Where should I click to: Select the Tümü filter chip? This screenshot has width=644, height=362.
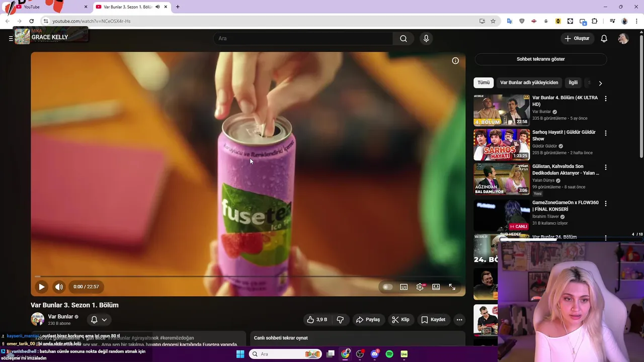point(484,82)
